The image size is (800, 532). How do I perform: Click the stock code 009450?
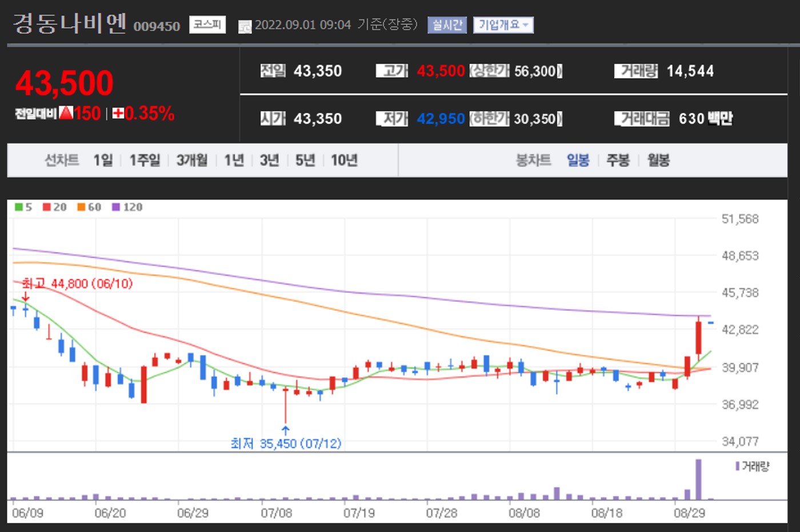pos(157,26)
